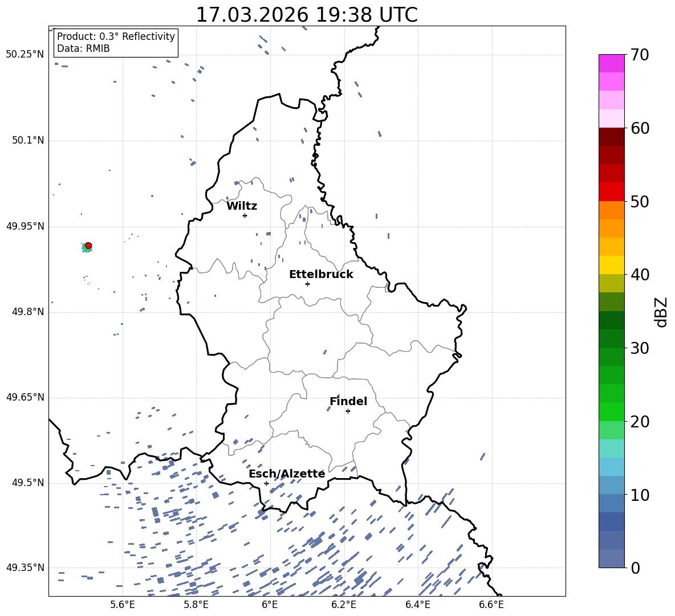Click the 0 colorbar tick value
Image resolution: width=675 pixels, height=616 pixels.
coord(636,568)
